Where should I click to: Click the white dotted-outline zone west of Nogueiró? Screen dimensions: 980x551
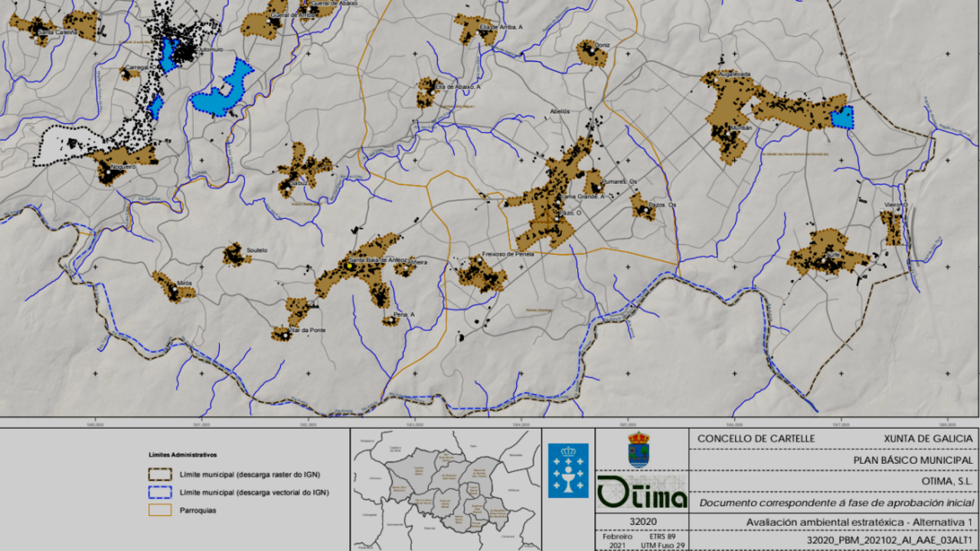[x=69, y=145]
